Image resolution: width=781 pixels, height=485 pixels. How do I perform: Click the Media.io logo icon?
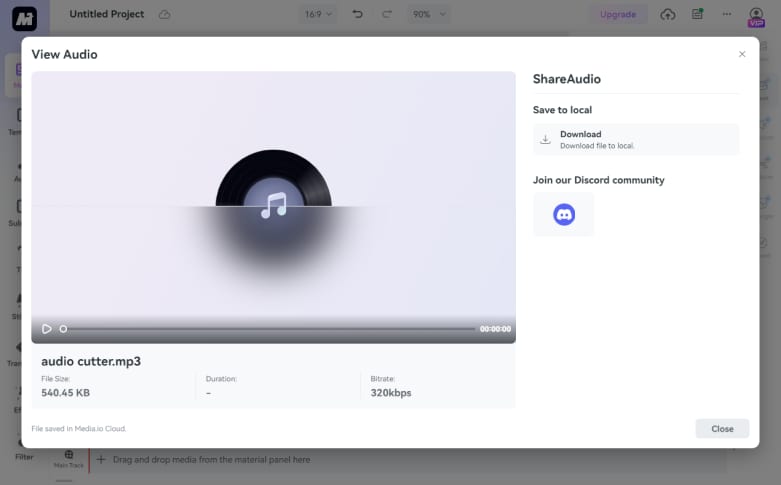click(x=25, y=16)
